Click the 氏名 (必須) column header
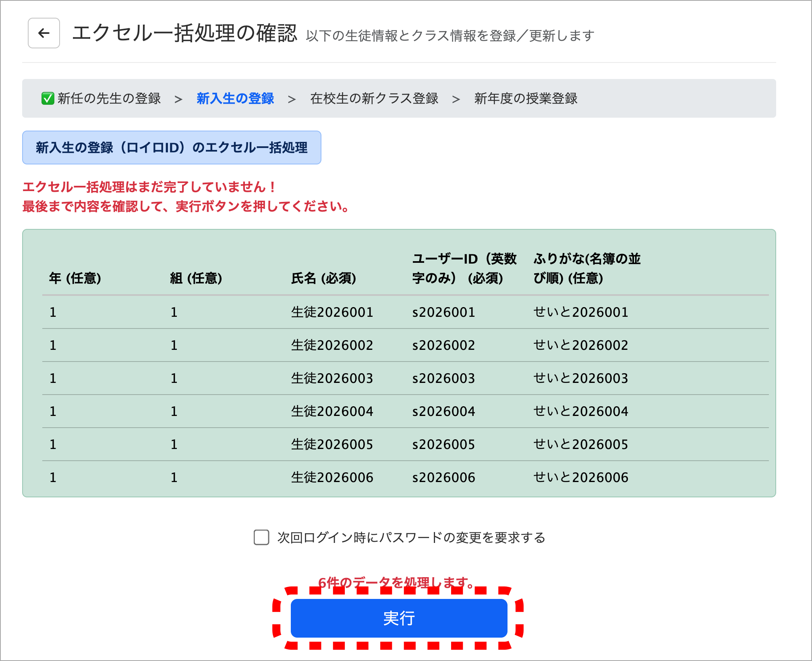Image resolution: width=812 pixels, height=661 pixels. pyautogui.click(x=323, y=278)
